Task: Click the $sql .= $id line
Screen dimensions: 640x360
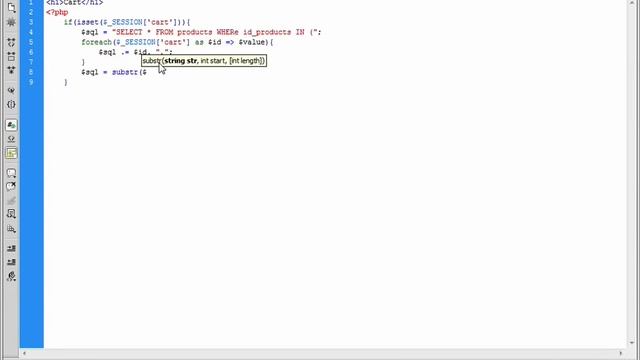Action: [x=136, y=52]
